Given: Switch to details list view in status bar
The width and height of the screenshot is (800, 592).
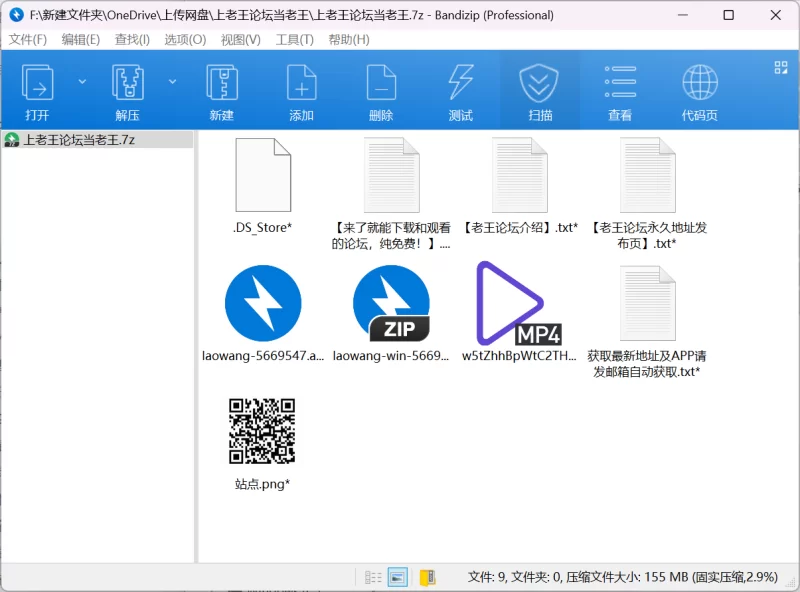Looking at the screenshot, I should point(373,577).
